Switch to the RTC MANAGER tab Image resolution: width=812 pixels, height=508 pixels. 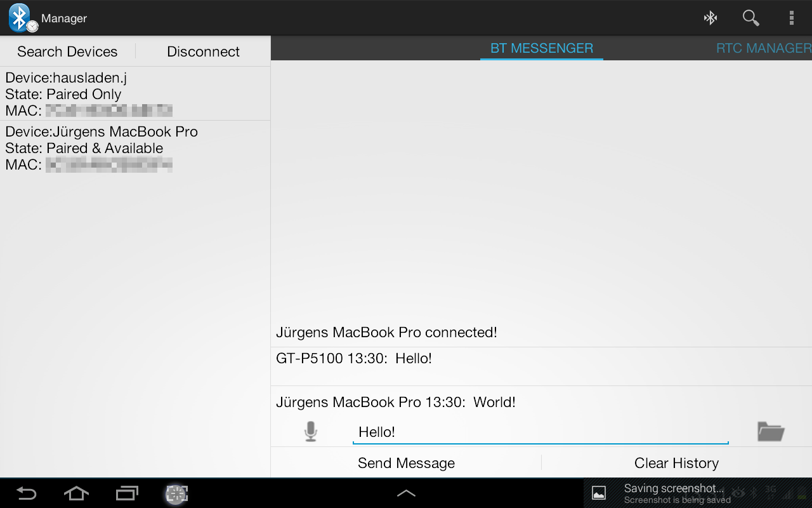click(764, 48)
